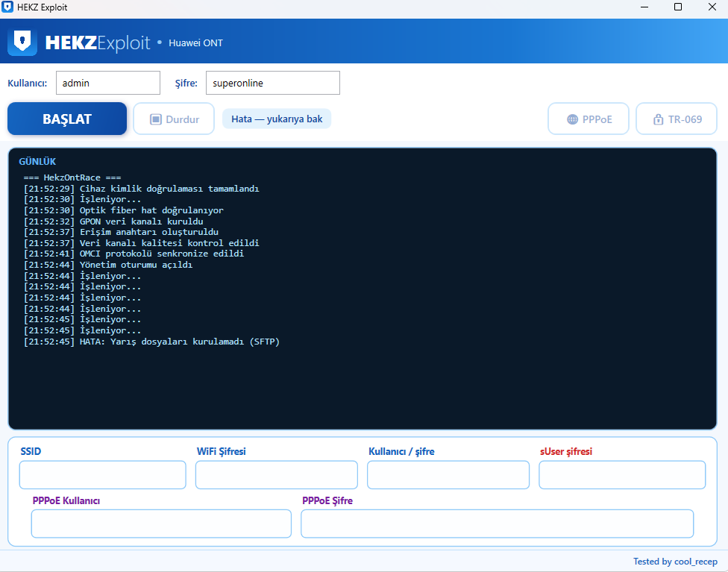
Task: Click log line 'Erişim anahtarı oluşturuldu'
Action: point(121,232)
